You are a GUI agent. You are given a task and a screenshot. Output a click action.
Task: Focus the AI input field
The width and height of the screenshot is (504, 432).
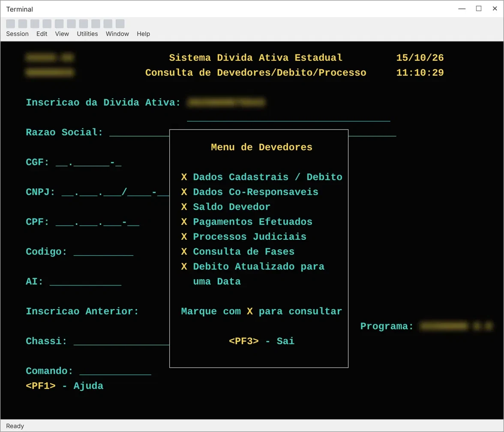[86, 282]
